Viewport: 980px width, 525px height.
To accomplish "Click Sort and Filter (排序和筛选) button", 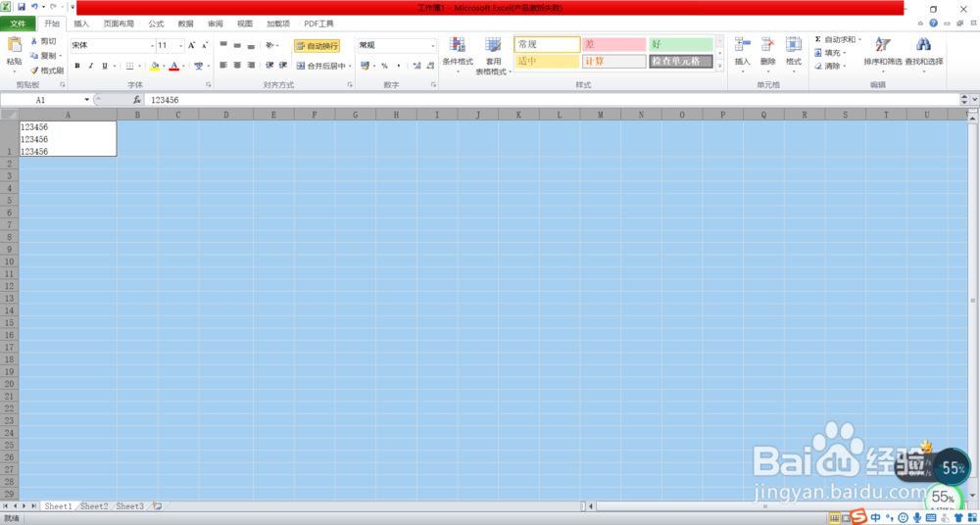I will (x=883, y=55).
